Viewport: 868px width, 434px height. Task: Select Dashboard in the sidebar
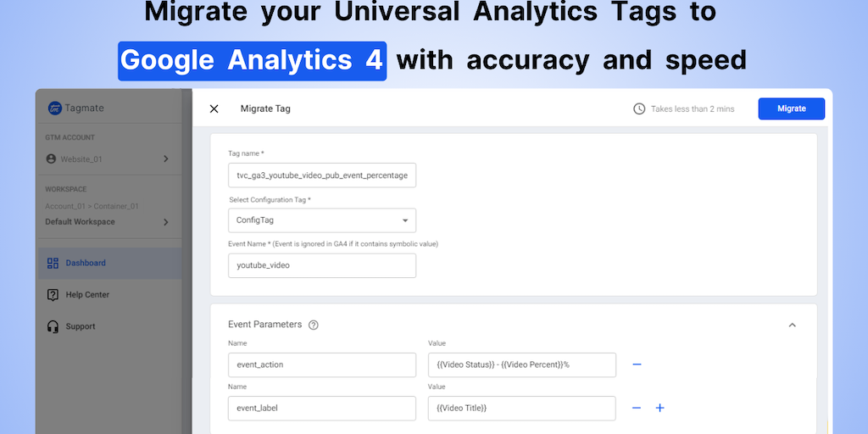tap(86, 263)
